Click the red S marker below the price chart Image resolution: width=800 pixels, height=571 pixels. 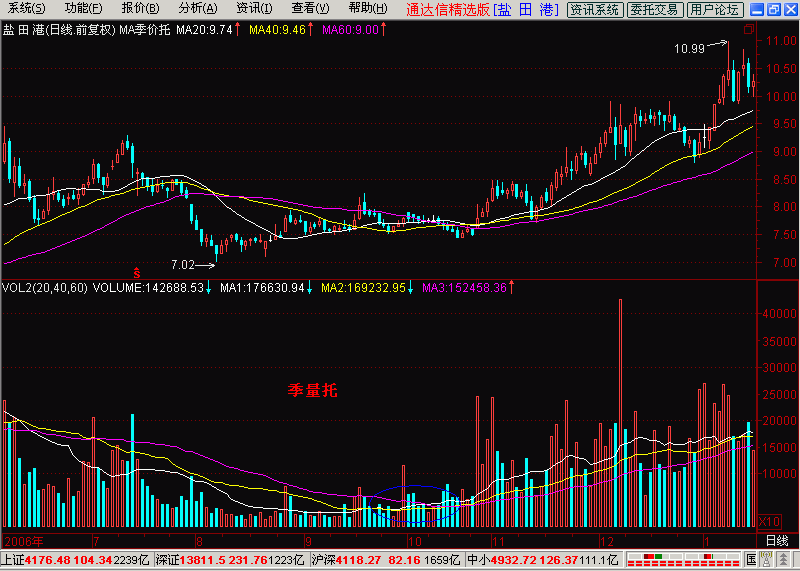point(137,272)
